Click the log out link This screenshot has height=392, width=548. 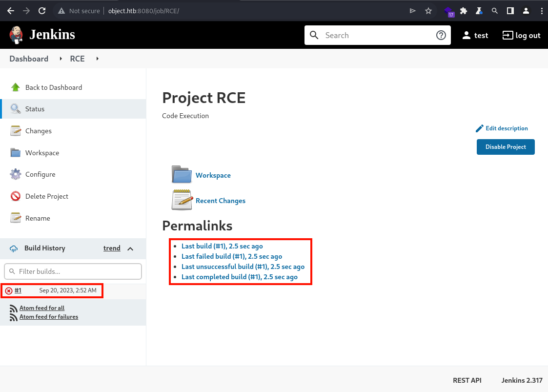click(522, 35)
